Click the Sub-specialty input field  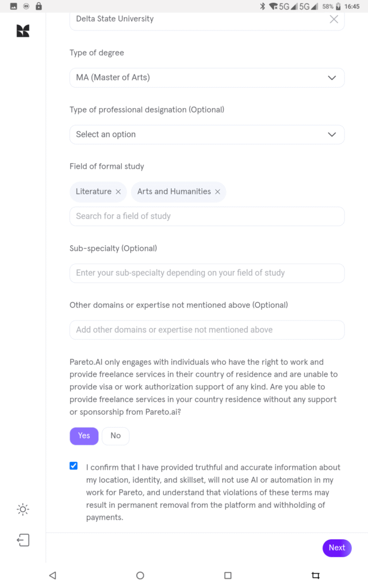pyautogui.click(x=207, y=273)
